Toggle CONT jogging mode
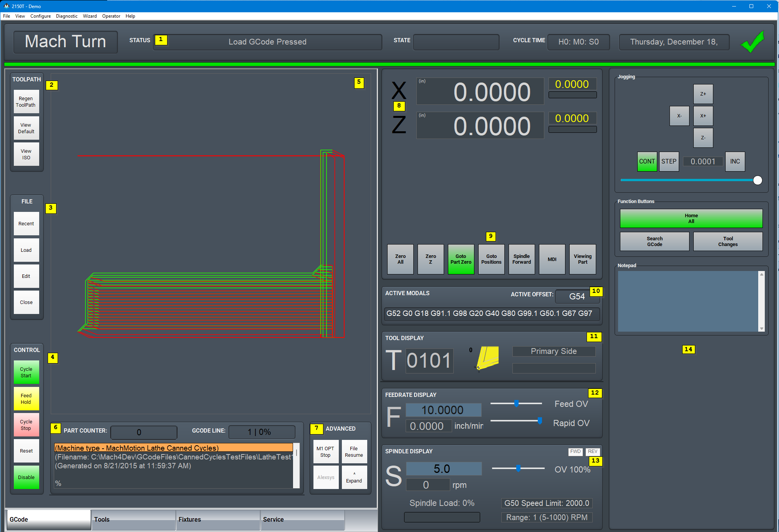This screenshot has width=779, height=532. (647, 161)
